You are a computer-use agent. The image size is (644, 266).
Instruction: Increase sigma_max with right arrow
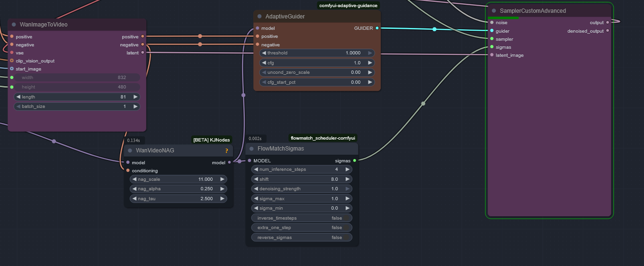[348, 199]
